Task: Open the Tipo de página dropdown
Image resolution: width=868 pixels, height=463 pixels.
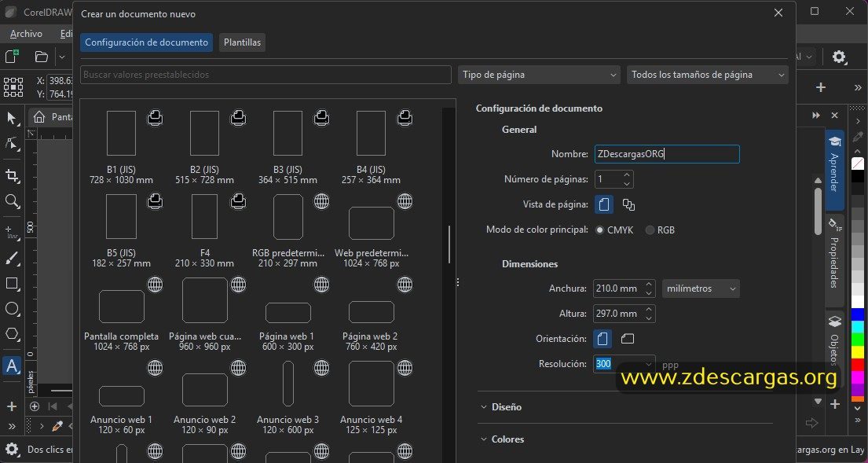Action: point(539,75)
